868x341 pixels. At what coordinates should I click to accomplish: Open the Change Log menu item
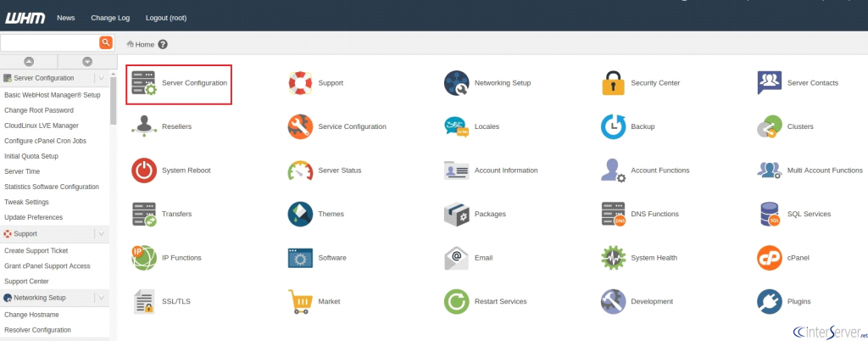tap(110, 18)
